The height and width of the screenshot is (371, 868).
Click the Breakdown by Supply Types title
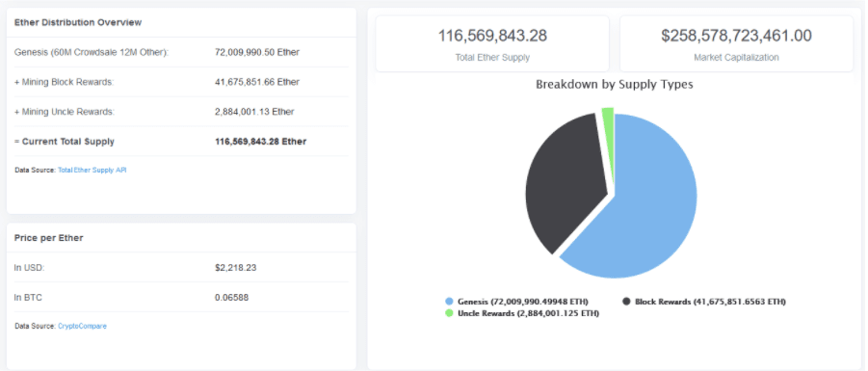click(x=615, y=85)
